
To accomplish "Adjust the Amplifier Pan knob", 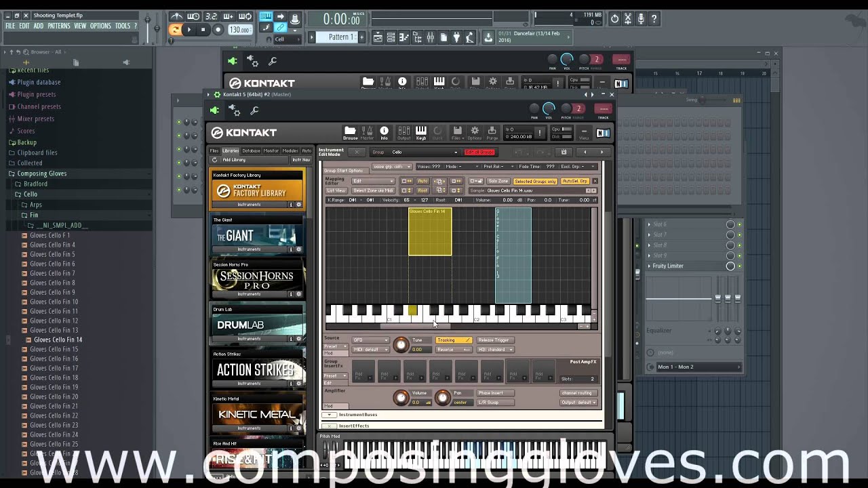I will coord(442,398).
